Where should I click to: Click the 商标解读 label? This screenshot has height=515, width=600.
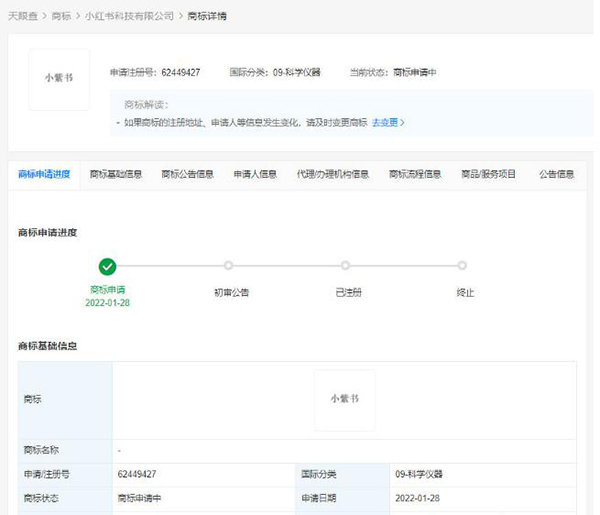tap(146, 105)
